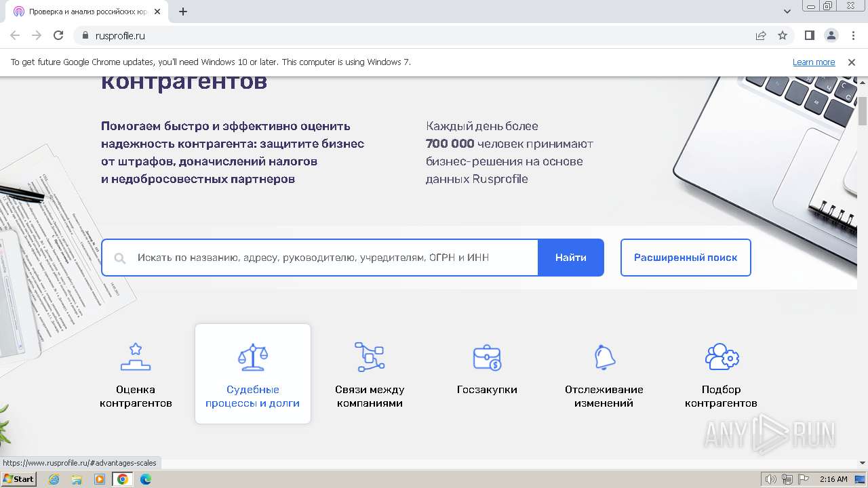
Task: Follow the Learn more link
Action: (814, 62)
